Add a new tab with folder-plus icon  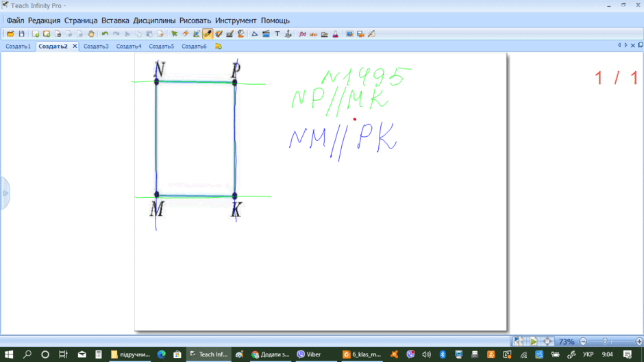pos(219,47)
